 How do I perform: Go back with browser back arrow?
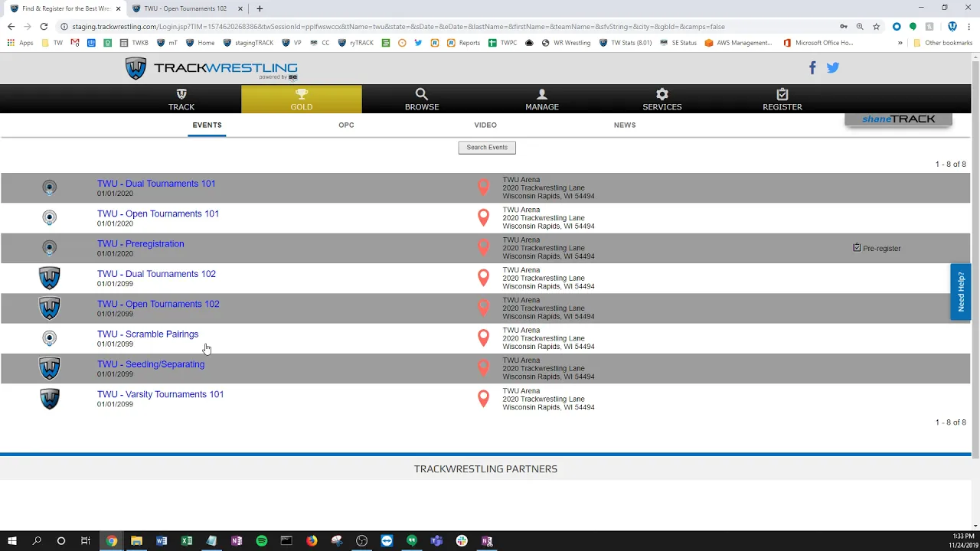click(11, 26)
